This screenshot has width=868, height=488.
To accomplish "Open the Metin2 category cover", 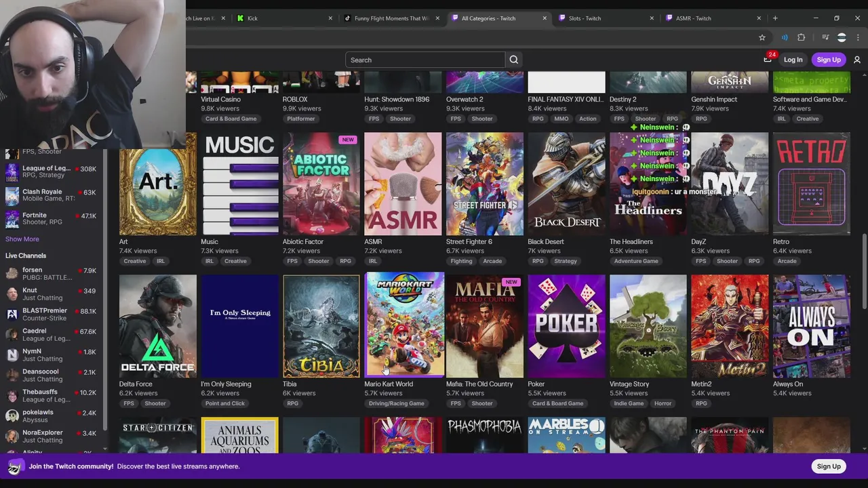I will [730, 326].
